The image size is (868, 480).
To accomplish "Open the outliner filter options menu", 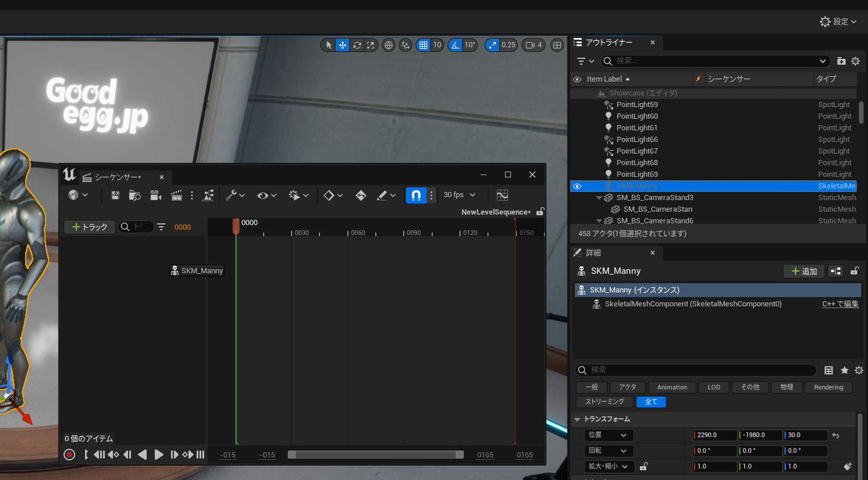I will [585, 61].
